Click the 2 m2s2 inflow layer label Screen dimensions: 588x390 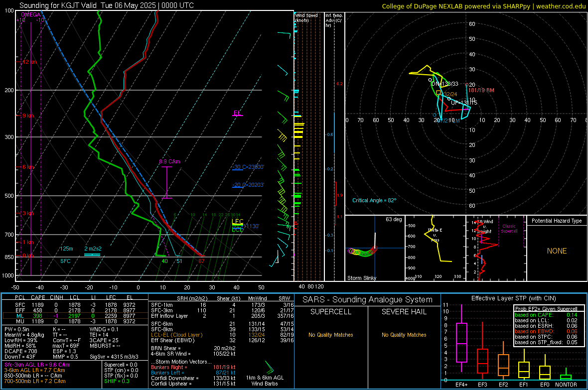[x=93, y=249]
